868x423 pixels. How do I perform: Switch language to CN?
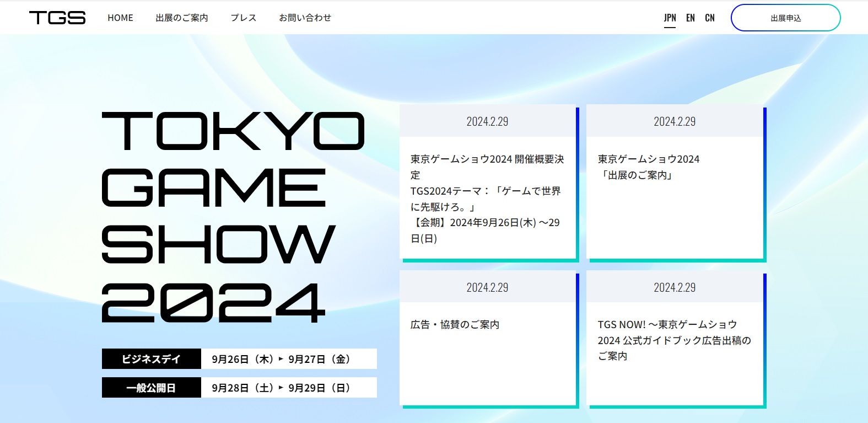tap(710, 18)
